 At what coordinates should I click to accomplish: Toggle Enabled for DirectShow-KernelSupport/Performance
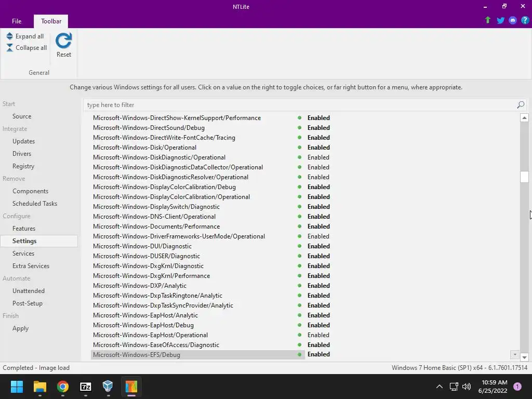pyautogui.click(x=318, y=118)
